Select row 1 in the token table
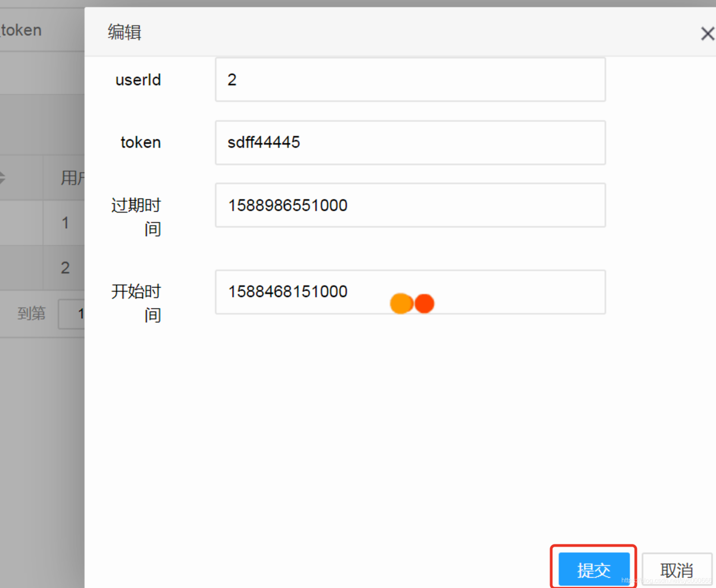This screenshot has height=588, width=716. click(65, 223)
